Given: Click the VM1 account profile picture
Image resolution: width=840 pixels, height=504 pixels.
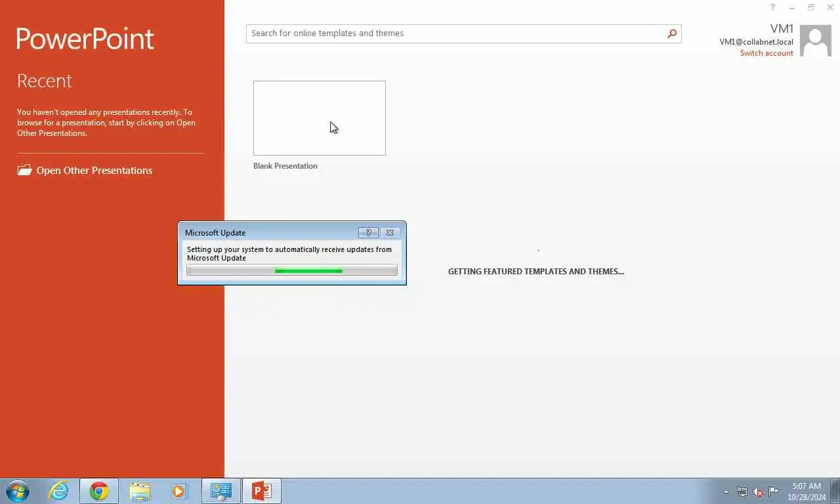Looking at the screenshot, I should pos(816,41).
